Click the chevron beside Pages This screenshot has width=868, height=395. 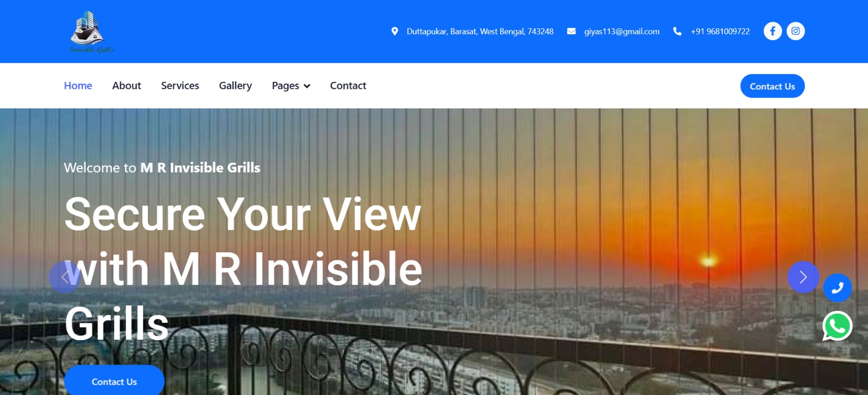point(307,86)
